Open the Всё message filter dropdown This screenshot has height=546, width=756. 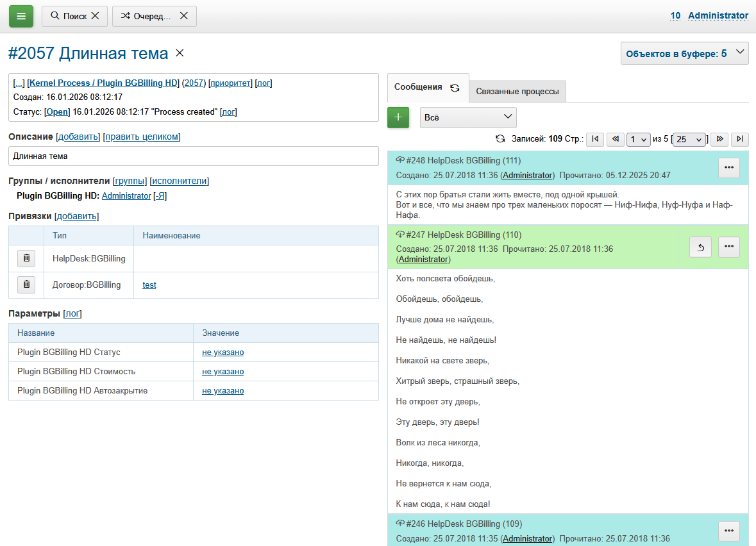(x=468, y=117)
